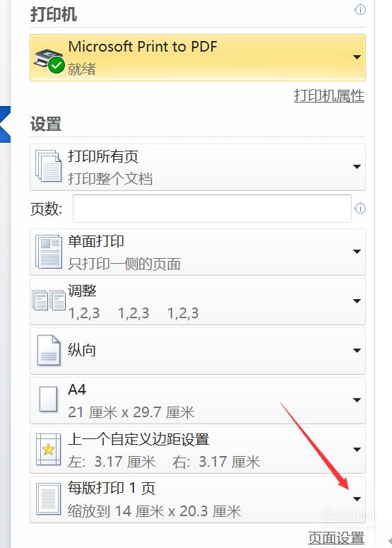Click the 缩放到 14 厘米 x 20.3 厘米 text
This screenshot has width=392, height=548.
click(x=154, y=512)
